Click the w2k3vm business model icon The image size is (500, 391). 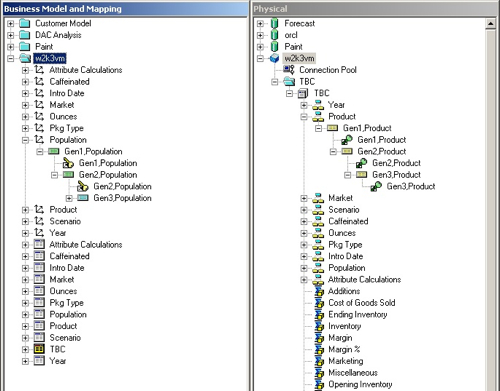(x=25, y=58)
